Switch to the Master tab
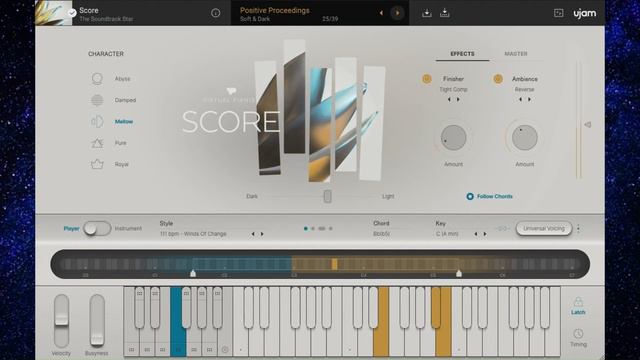 tap(516, 54)
